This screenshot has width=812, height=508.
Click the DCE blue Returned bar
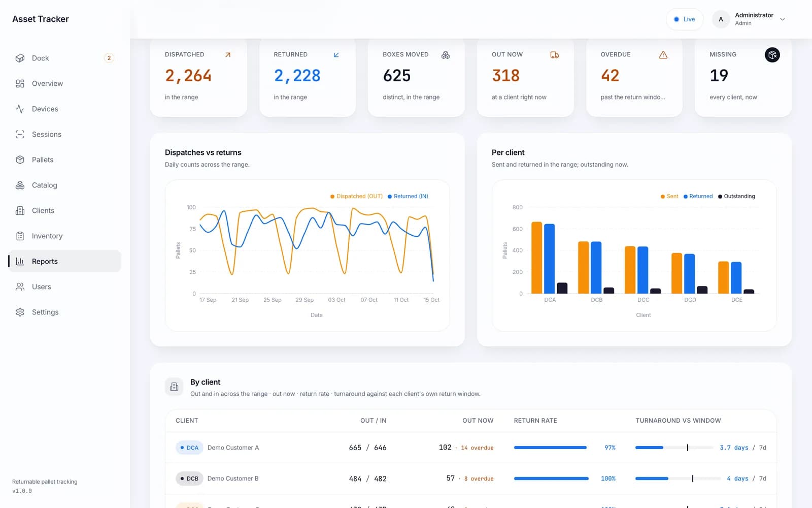(x=736, y=277)
